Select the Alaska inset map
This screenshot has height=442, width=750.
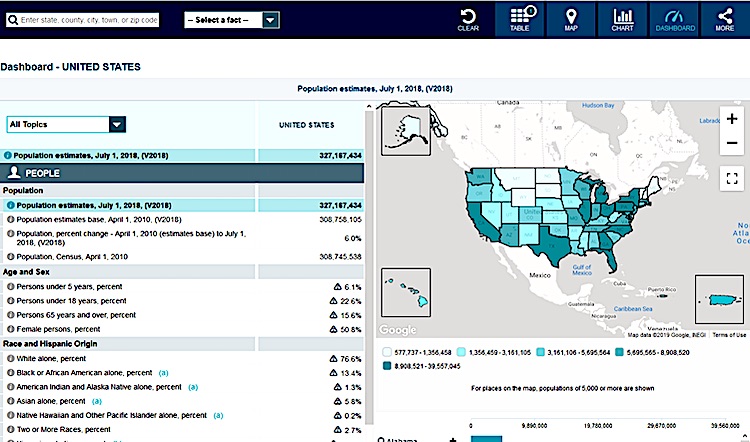[x=406, y=131]
